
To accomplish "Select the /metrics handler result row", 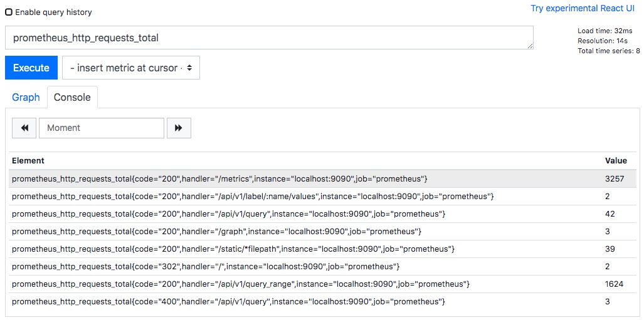I will pos(219,179).
